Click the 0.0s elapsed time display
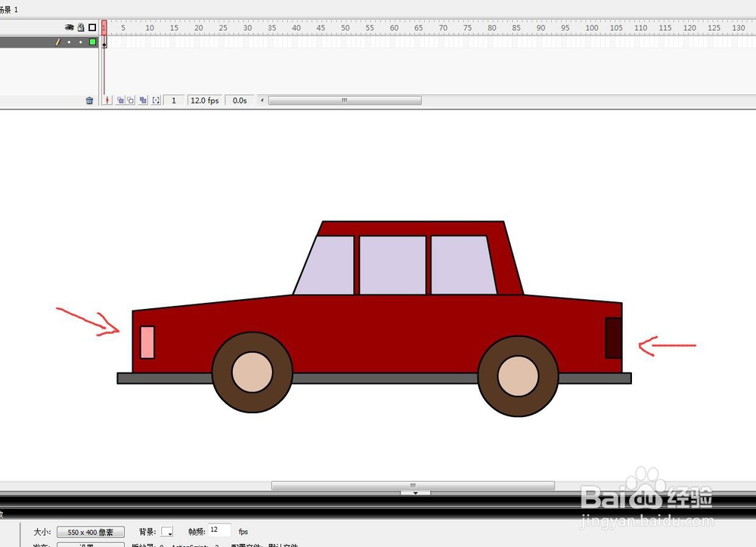 pos(240,100)
